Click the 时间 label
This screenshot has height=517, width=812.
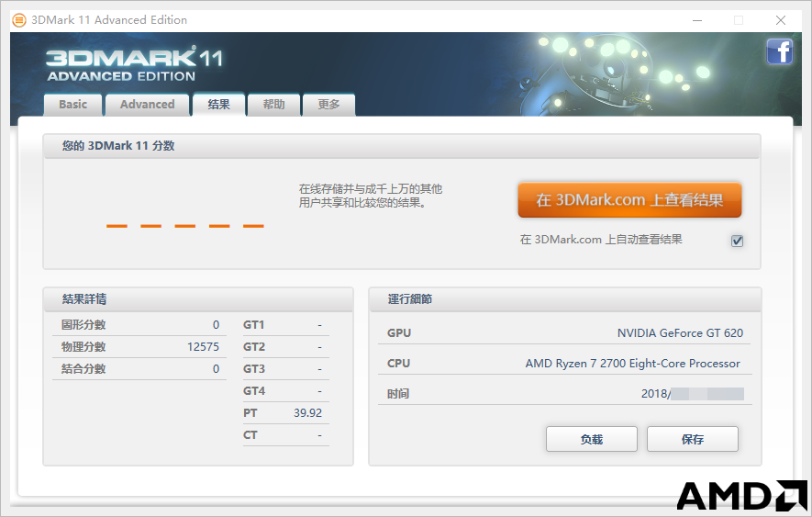coord(398,394)
